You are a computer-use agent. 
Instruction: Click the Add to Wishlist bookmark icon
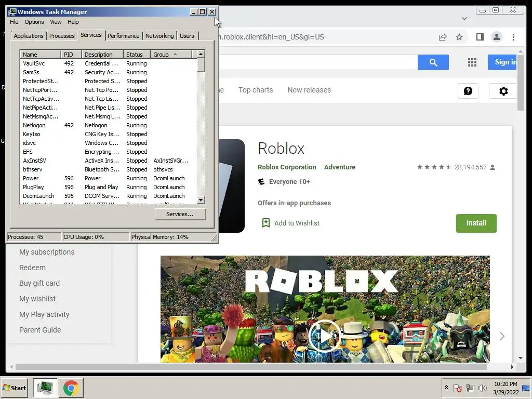265,223
